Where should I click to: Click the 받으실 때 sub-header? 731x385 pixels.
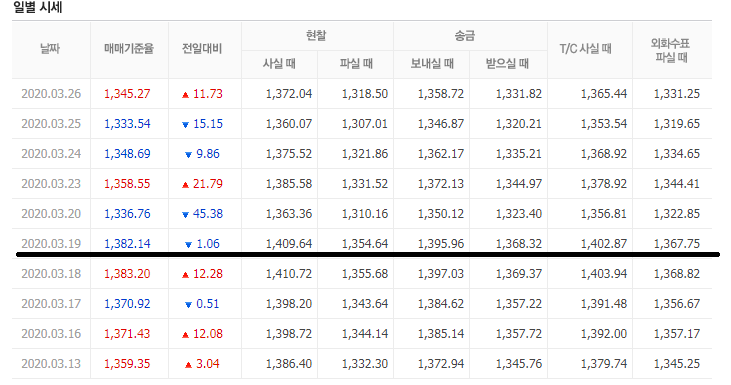click(x=507, y=63)
